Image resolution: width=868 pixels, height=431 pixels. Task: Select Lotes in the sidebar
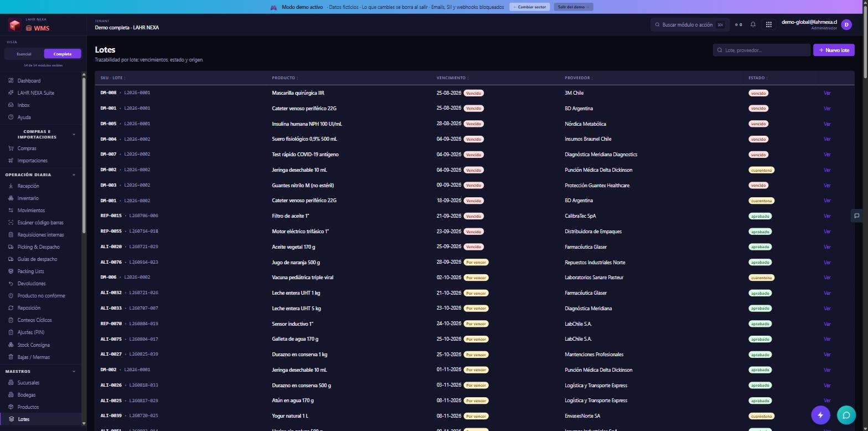(42, 419)
